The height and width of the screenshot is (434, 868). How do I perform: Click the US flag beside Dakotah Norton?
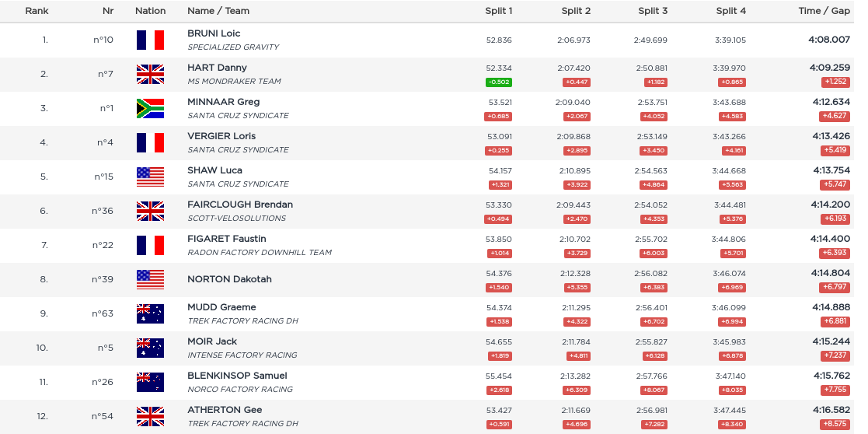[x=150, y=279]
